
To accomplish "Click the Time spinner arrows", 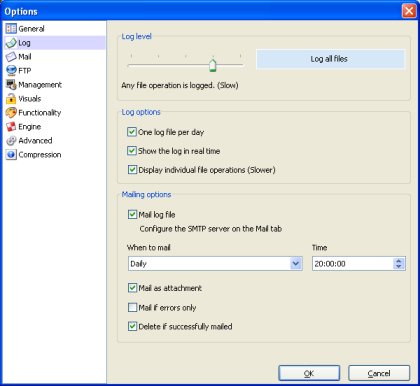I will 399,264.
